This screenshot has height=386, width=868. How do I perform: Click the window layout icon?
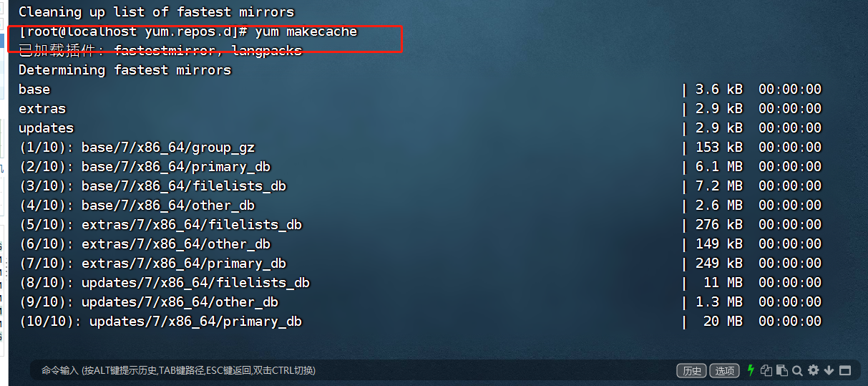pos(845,370)
